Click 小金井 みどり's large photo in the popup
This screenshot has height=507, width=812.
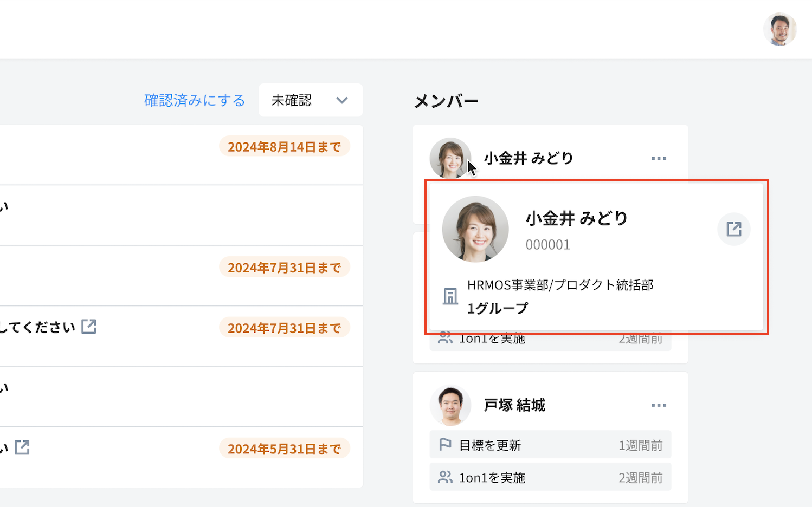pos(475,229)
